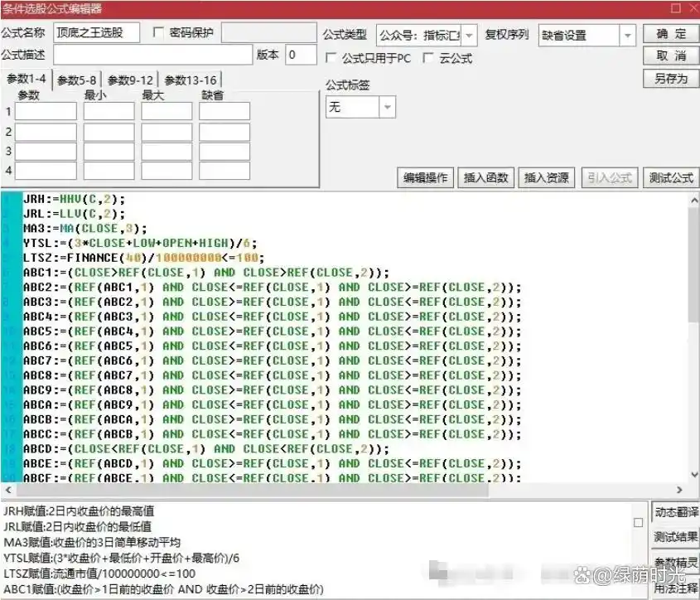Screen dimensions: 700x600
Task: Toggle the 云公式 checkbox
Action: click(427, 58)
